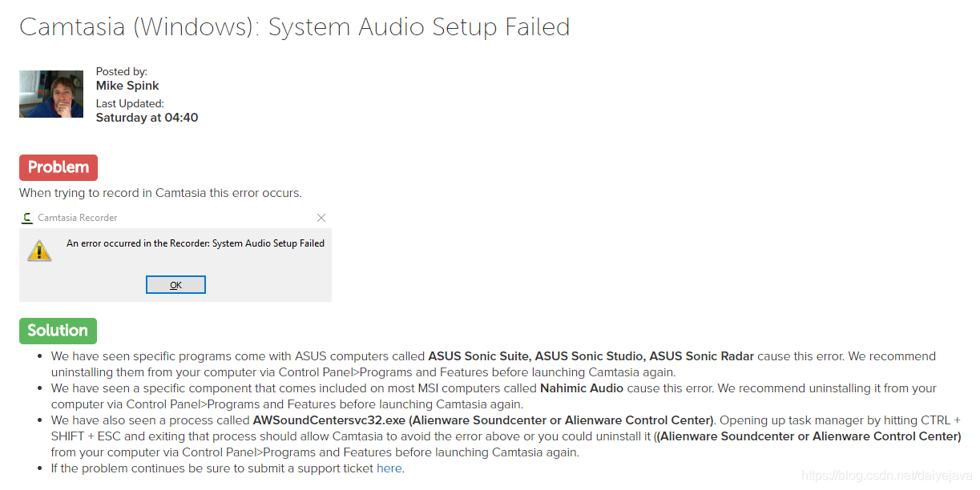
Task: Close the Camtasia Recorder error dialog
Action: [321, 218]
